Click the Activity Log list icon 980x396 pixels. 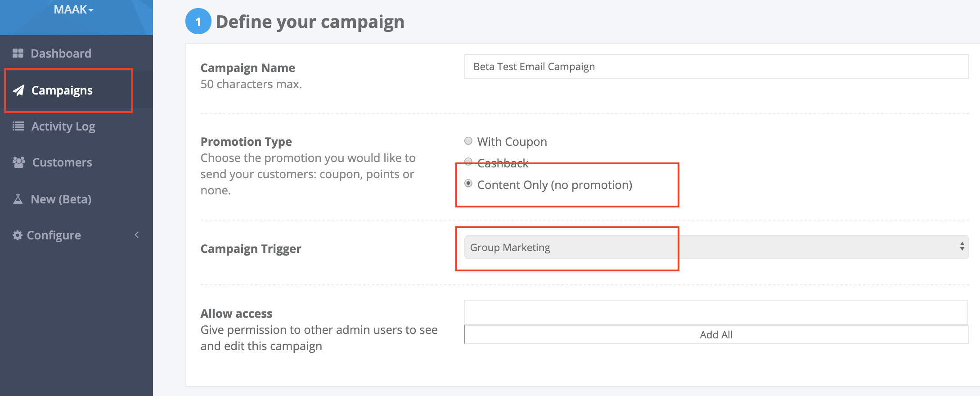tap(18, 126)
